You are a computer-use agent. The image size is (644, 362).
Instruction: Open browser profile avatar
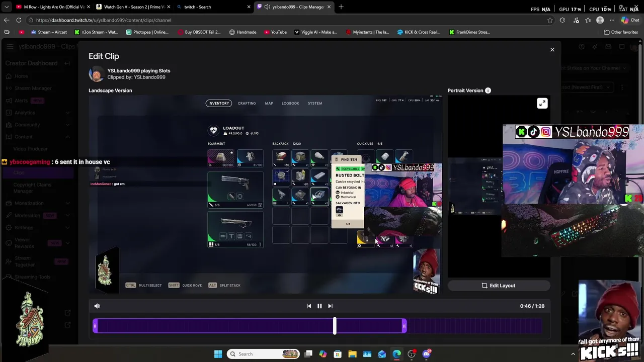(x=600, y=20)
